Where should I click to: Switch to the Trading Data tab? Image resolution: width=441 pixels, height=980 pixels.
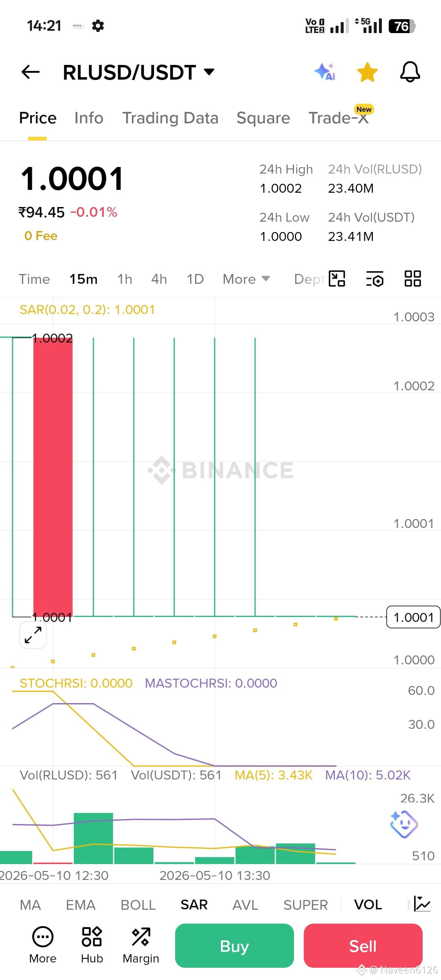pos(170,118)
